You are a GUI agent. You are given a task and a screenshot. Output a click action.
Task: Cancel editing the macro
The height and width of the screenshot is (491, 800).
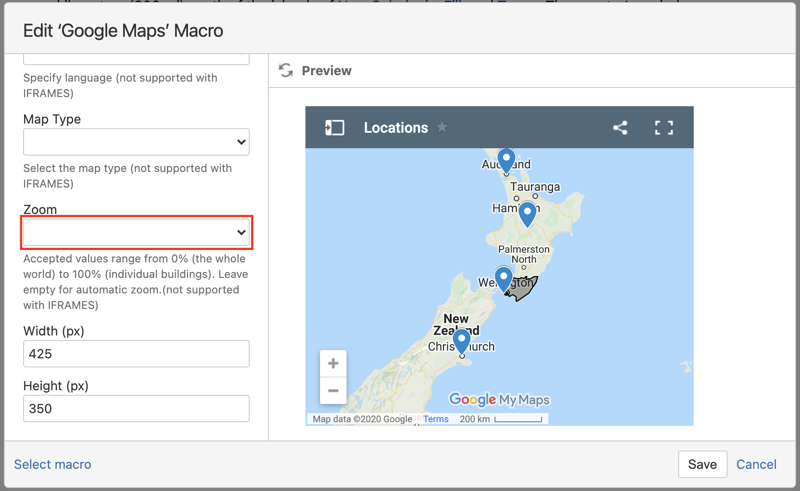pyautogui.click(x=756, y=464)
